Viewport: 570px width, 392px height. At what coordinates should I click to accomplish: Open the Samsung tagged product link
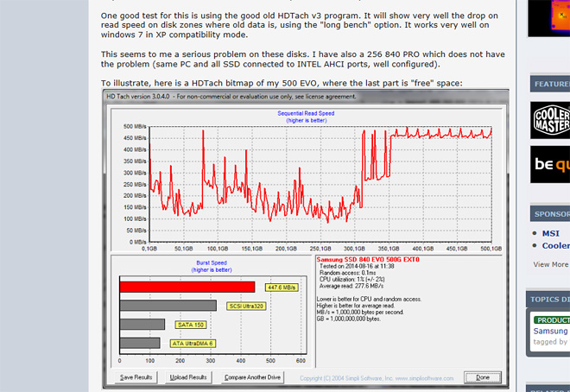click(x=550, y=331)
